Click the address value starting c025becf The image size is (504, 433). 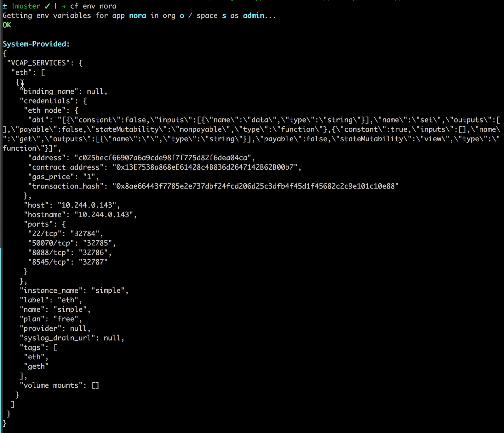[163, 158]
